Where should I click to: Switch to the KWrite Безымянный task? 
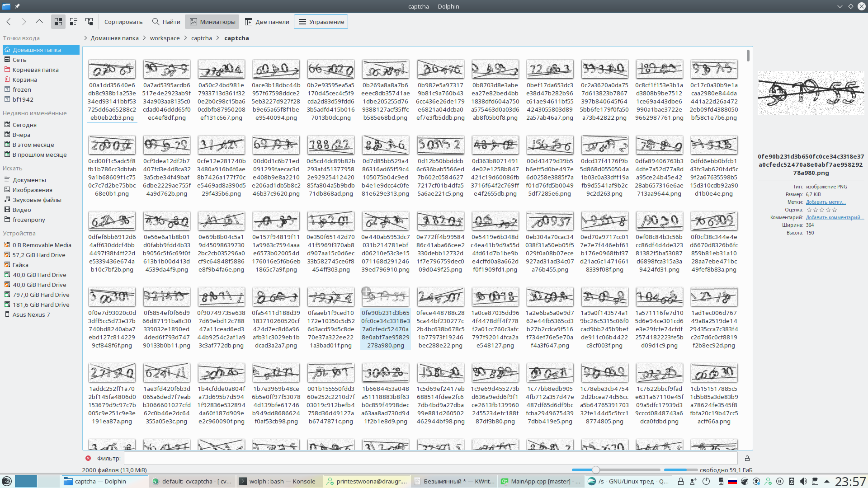tap(454, 481)
